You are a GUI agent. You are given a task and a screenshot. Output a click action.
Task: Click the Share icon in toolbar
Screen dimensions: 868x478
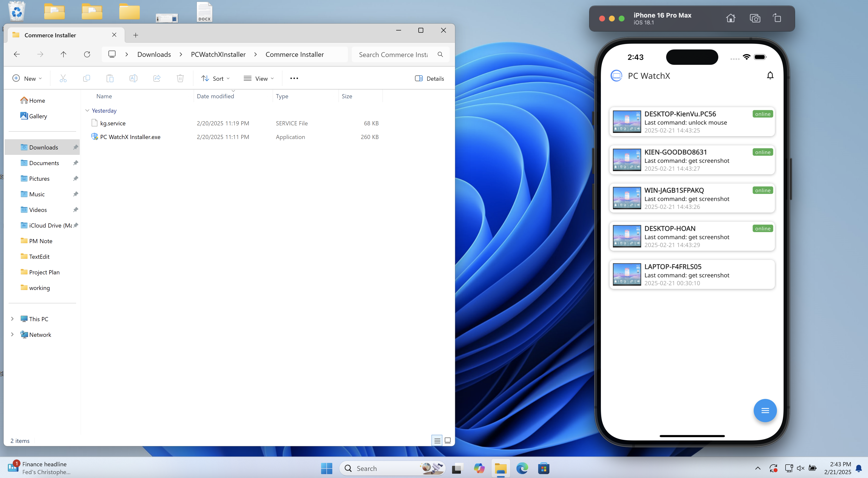click(157, 79)
